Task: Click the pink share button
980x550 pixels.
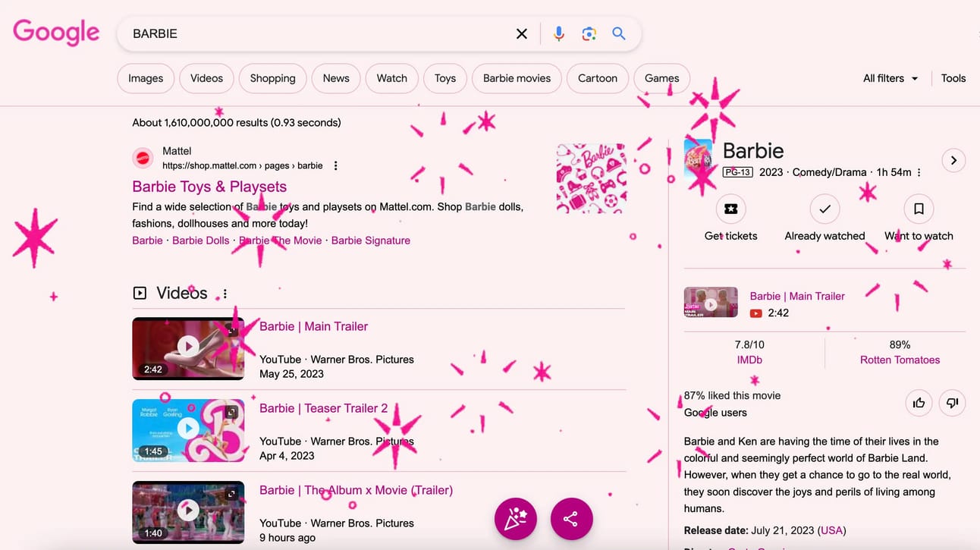Action: 571,519
